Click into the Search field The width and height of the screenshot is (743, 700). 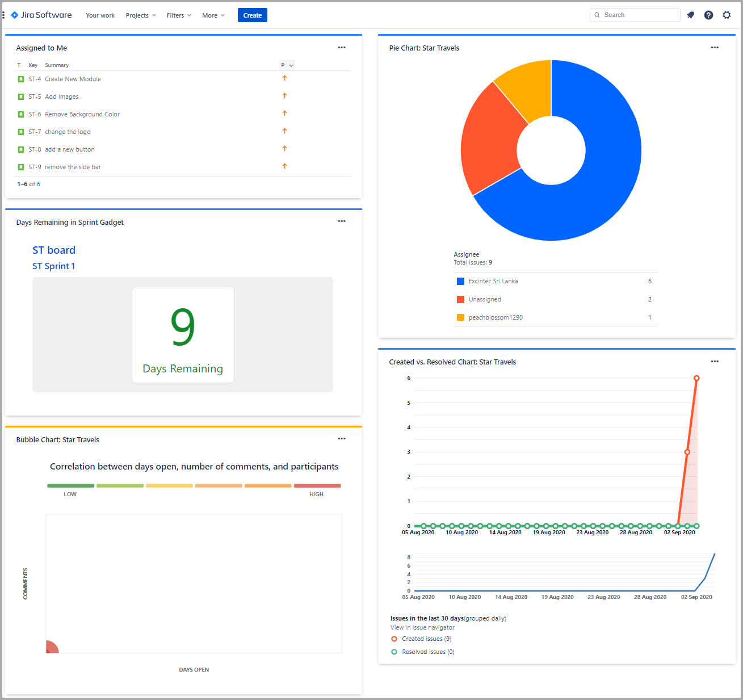(638, 15)
